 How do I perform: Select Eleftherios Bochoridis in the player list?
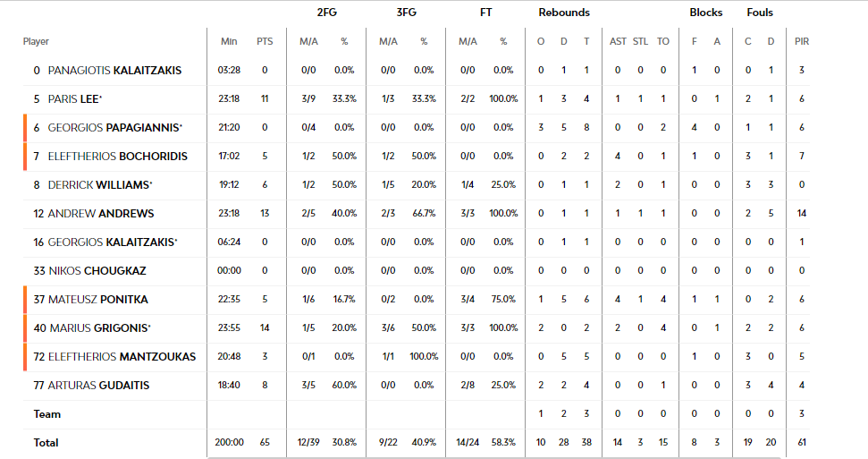click(117, 157)
